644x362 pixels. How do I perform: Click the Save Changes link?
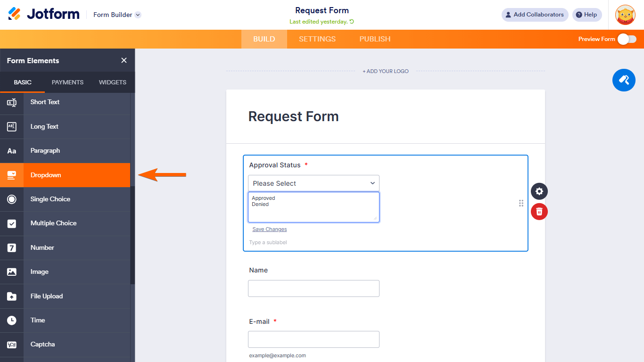point(270,230)
